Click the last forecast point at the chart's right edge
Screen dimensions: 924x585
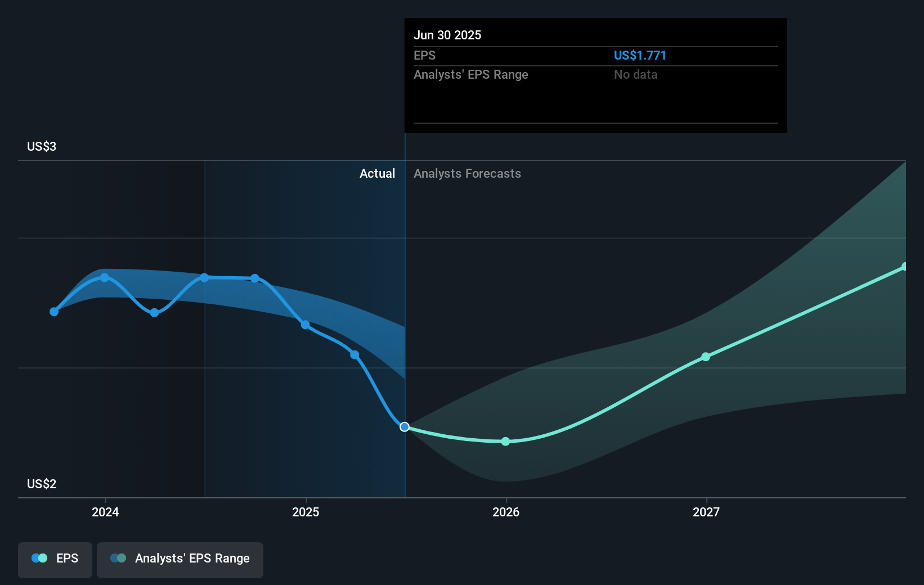click(904, 267)
